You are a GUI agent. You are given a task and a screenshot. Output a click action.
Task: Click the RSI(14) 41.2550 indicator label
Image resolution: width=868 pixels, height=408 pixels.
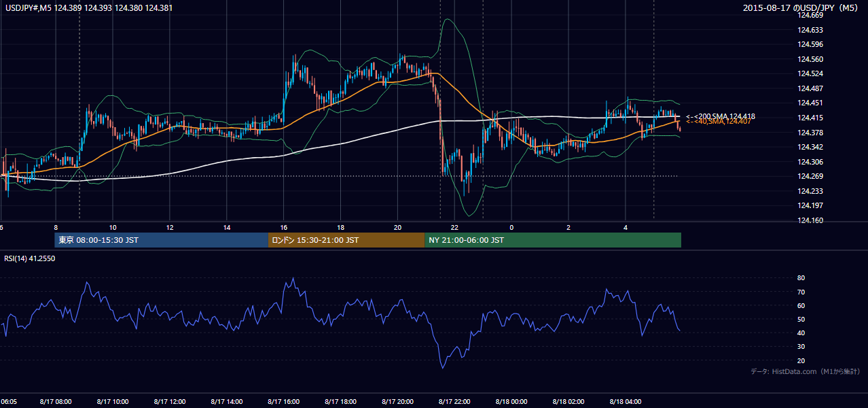coord(30,258)
